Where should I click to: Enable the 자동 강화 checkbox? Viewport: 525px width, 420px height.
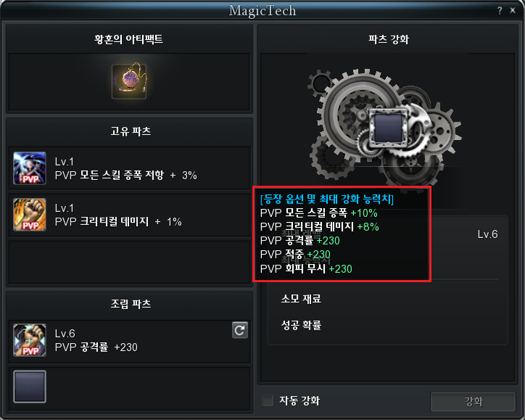click(x=268, y=400)
